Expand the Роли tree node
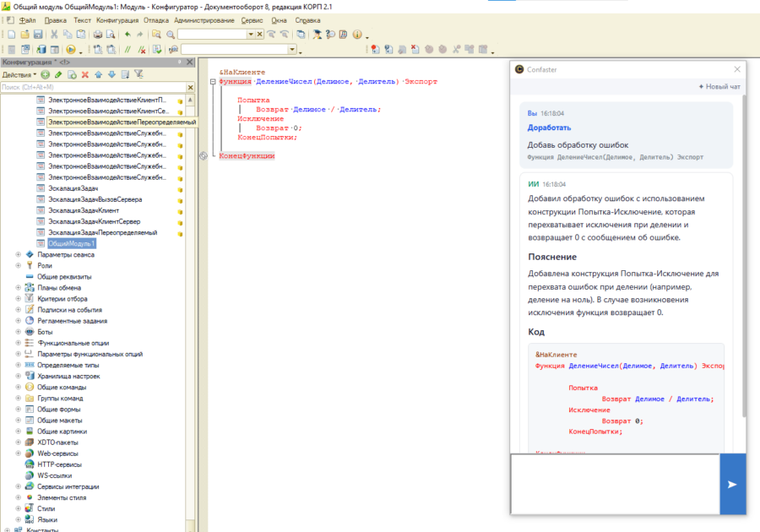This screenshot has width=760, height=532. tap(18, 265)
